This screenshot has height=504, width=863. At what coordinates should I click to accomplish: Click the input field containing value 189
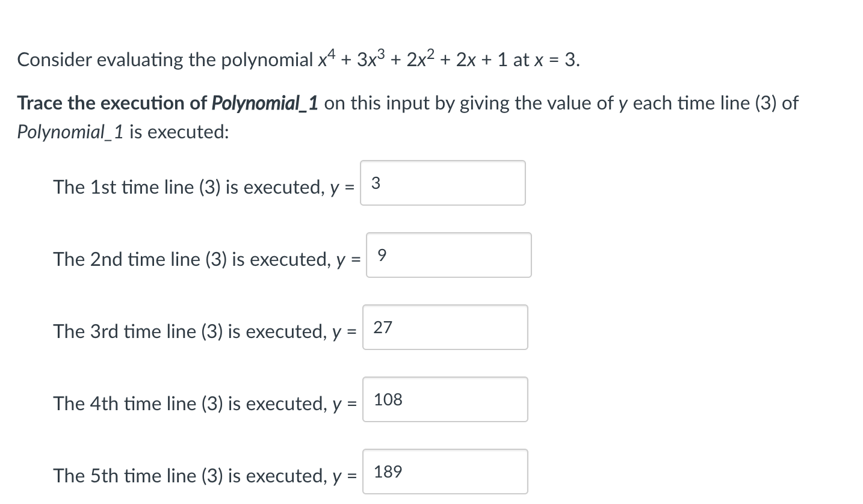(445, 471)
